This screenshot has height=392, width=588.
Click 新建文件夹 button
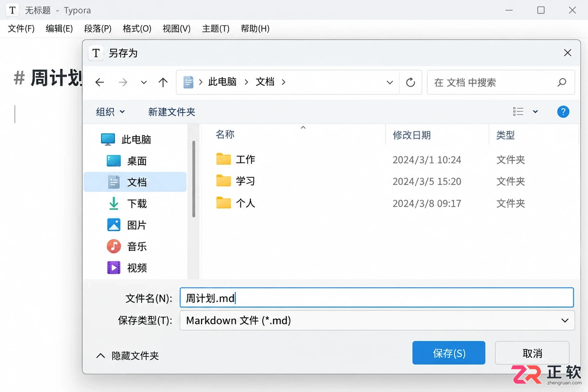click(x=171, y=112)
